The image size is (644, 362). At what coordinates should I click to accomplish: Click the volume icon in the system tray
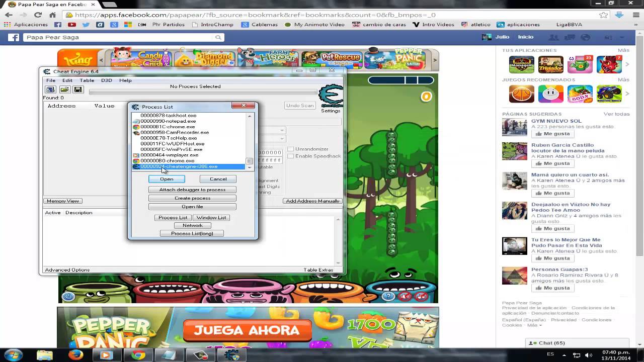(589, 355)
